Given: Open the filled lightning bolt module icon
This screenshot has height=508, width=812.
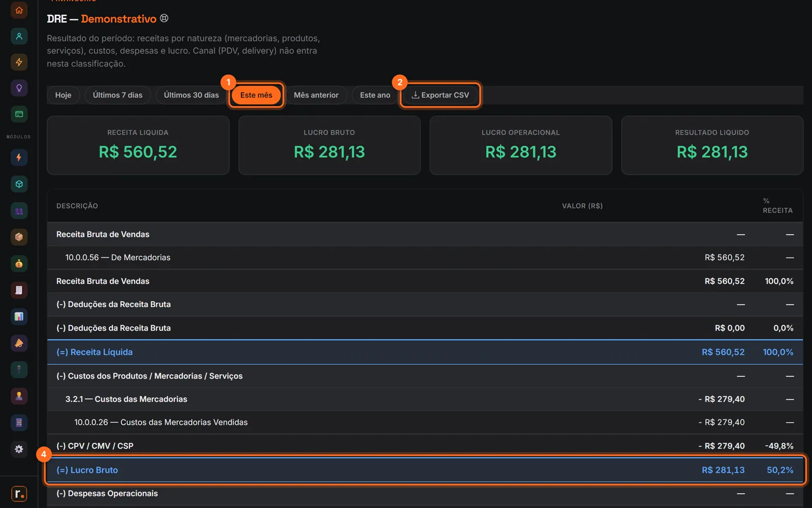Looking at the screenshot, I should point(19,157).
